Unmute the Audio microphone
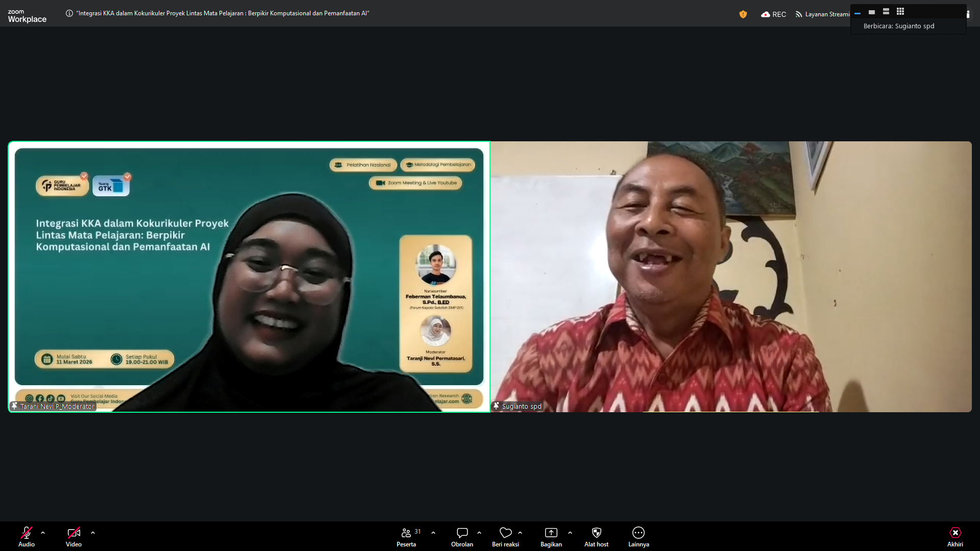The image size is (980, 551). pos(27,536)
